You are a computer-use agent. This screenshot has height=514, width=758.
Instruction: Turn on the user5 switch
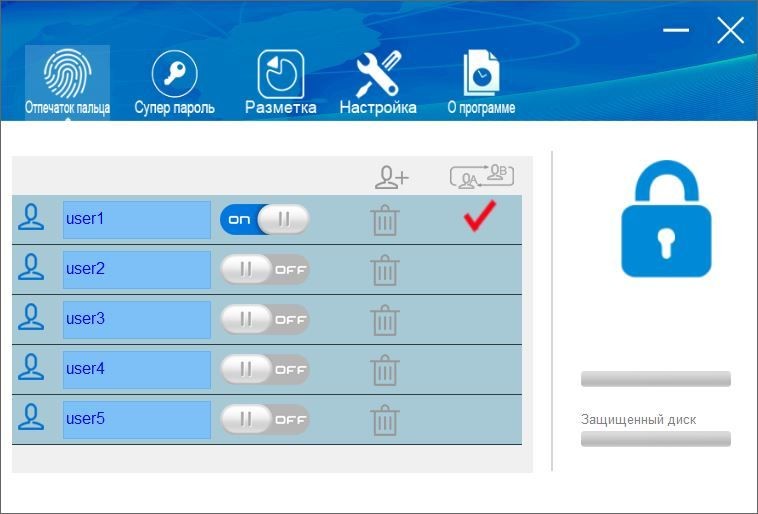pos(264,419)
